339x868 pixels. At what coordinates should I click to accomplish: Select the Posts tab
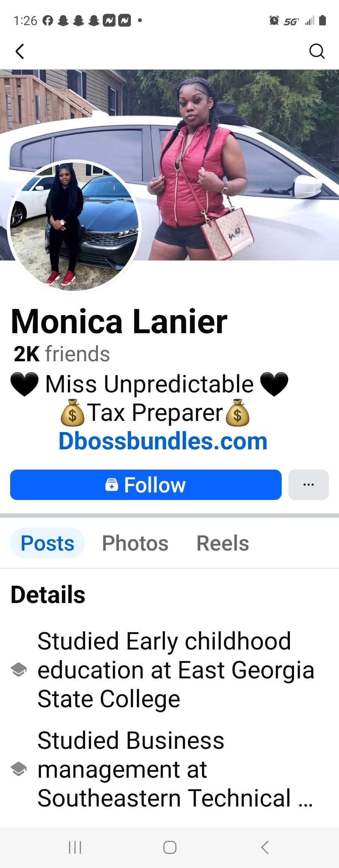point(48,543)
